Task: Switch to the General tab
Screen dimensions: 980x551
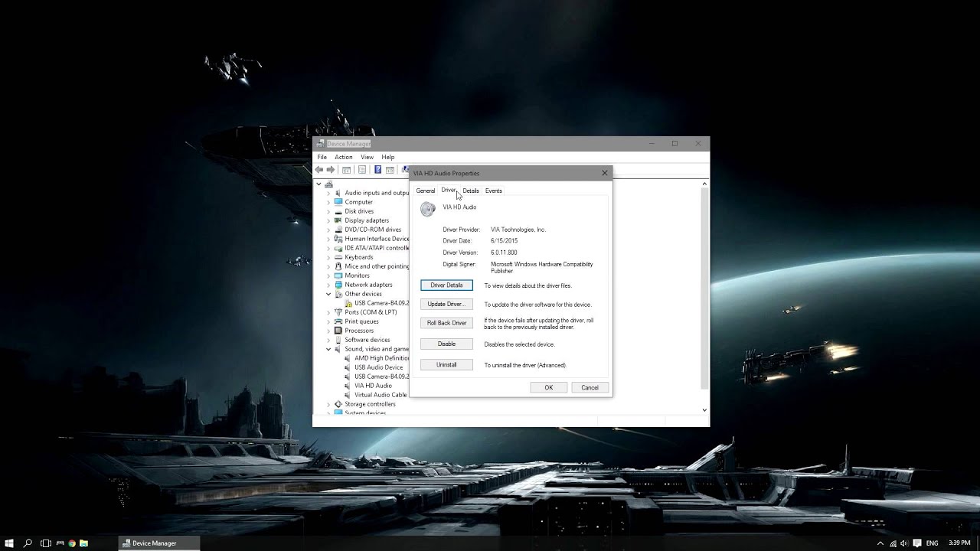Action: pos(426,191)
